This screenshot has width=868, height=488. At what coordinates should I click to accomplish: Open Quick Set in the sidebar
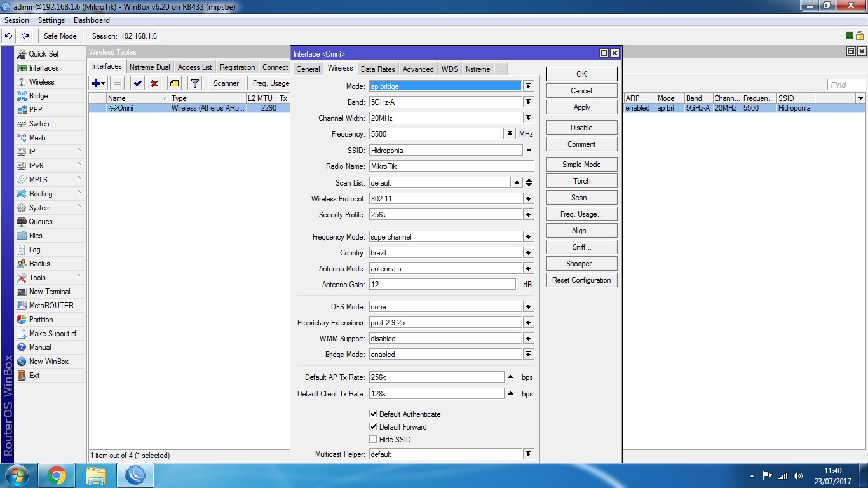[x=43, y=54]
